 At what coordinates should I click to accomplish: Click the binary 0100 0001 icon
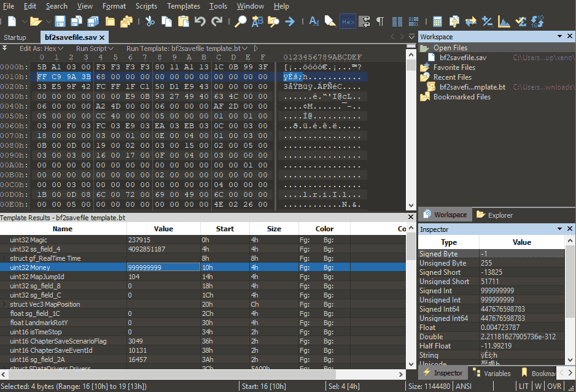pyautogui.click(x=413, y=21)
